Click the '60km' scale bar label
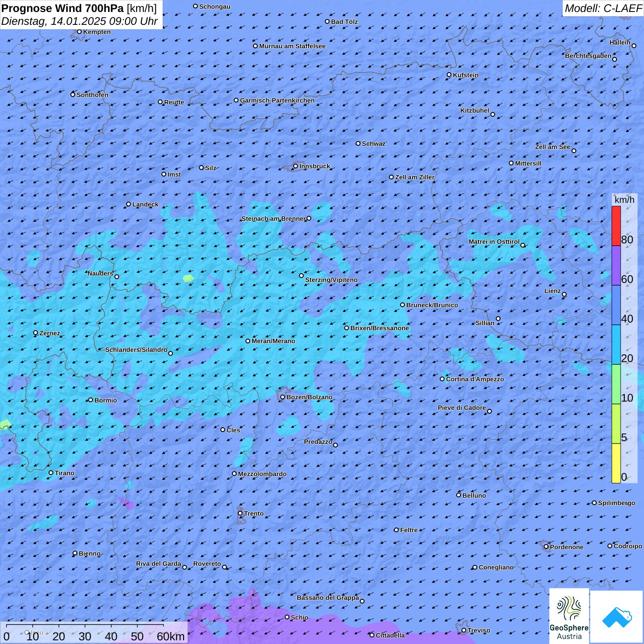The width and height of the screenshot is (644, 644). click(x=171, y=637)
